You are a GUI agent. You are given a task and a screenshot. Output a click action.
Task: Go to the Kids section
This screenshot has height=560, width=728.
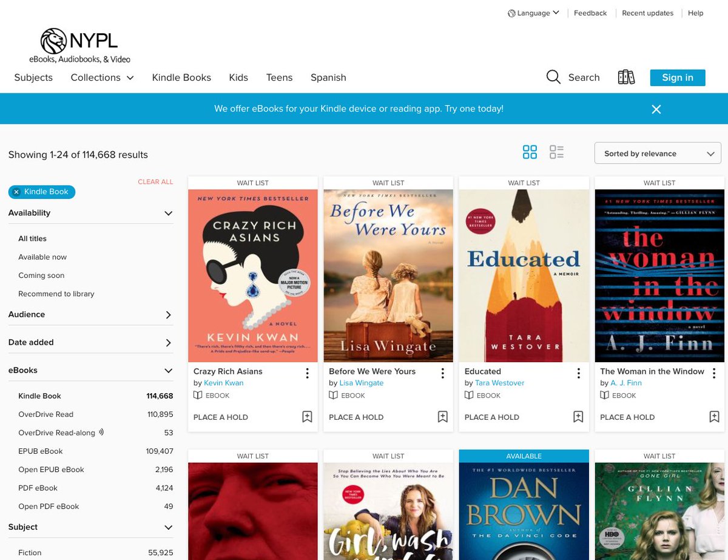(238, 78)
